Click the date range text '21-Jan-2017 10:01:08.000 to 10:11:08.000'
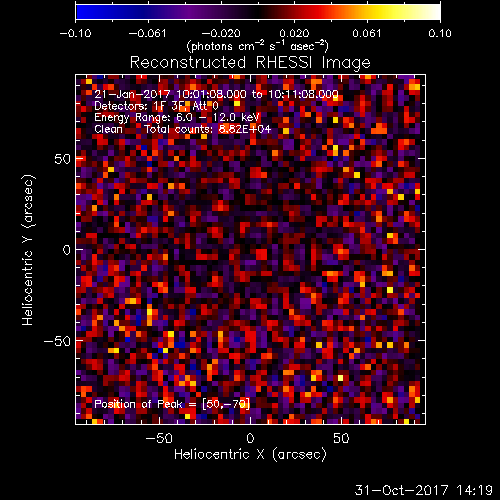The height and width of the screenshot is (500, 500). click(x=216, y=94)
